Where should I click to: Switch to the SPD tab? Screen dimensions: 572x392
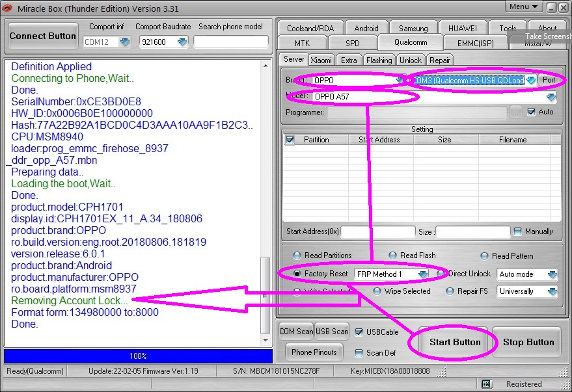(353, 43)
